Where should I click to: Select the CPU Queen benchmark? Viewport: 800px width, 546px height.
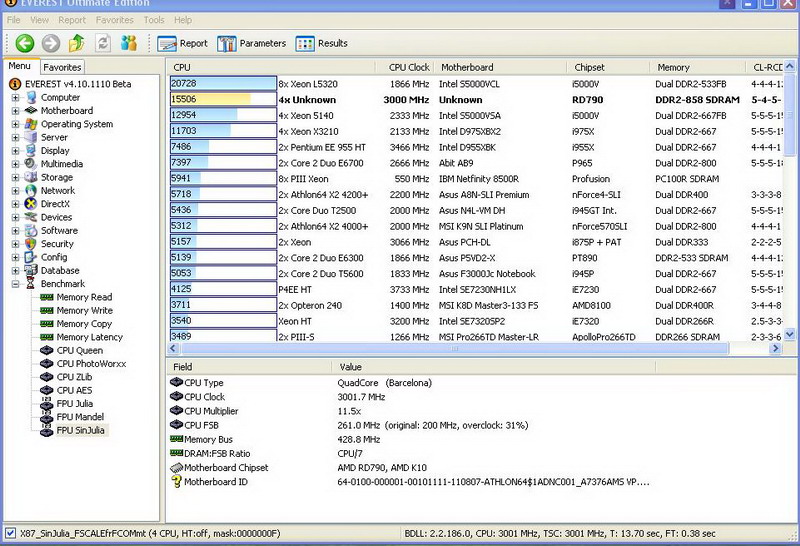click(x=79, y=351)
